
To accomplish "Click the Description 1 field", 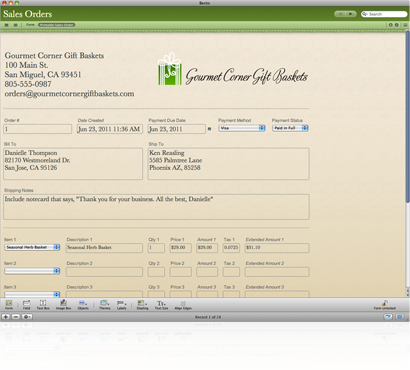I will pos(104,248).
